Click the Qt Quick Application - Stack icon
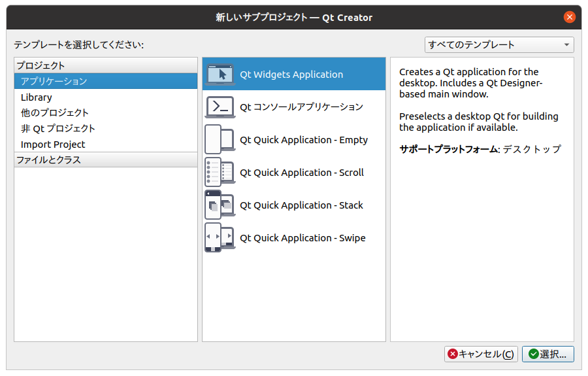 pos(220,205)
